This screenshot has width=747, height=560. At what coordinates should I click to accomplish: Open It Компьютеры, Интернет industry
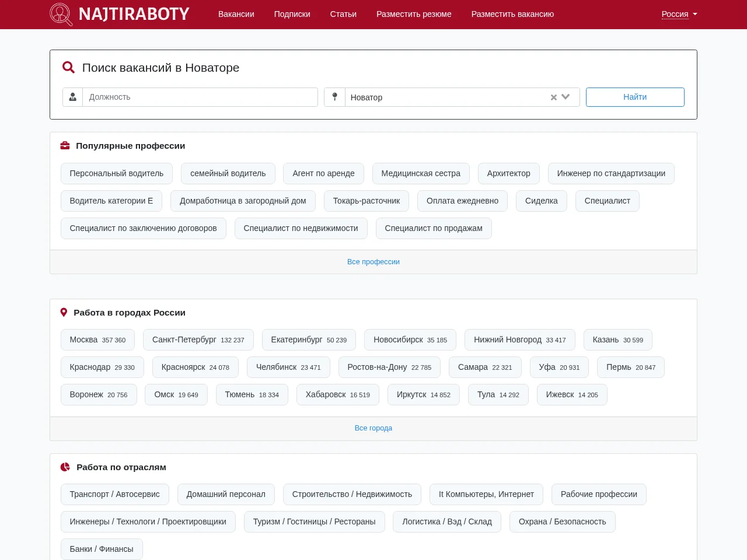486,494
